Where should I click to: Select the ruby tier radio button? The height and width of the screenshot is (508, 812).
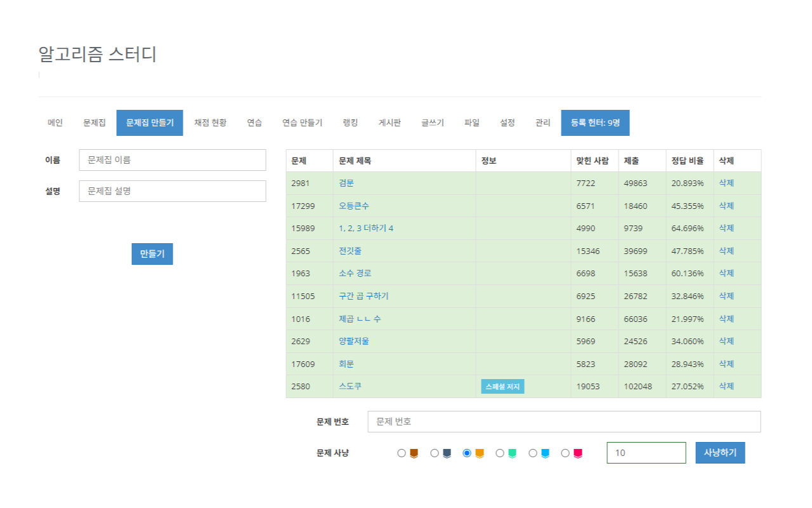pos(565,453)
